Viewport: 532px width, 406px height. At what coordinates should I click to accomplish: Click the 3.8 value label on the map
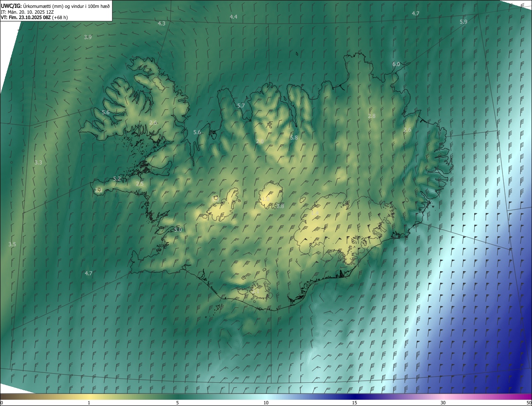280,206
